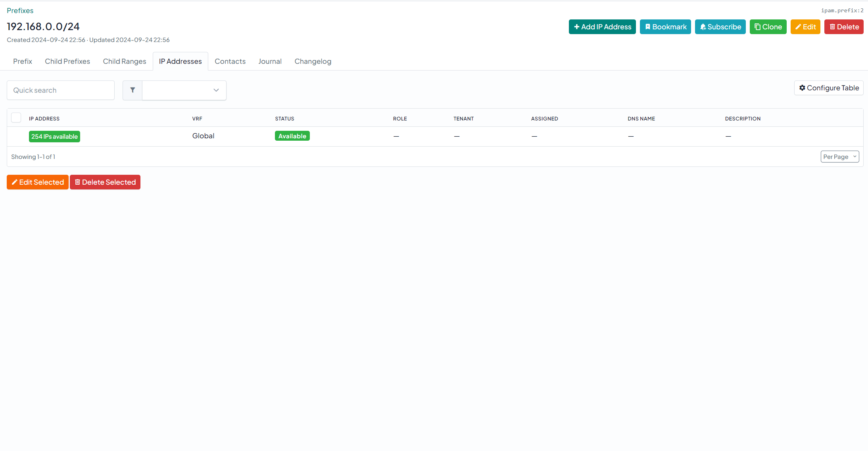Switch to the Child Prefixes tab
The image size is (868, 451).
tap(67, 61)
